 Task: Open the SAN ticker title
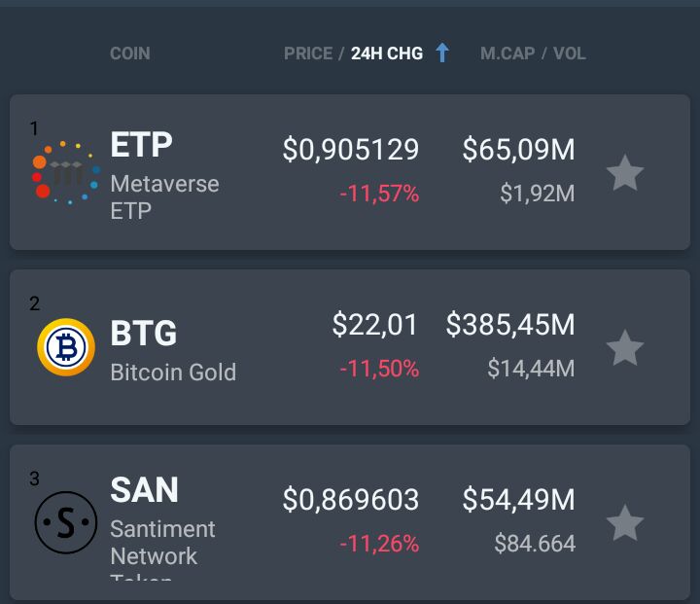coord(144,490)
